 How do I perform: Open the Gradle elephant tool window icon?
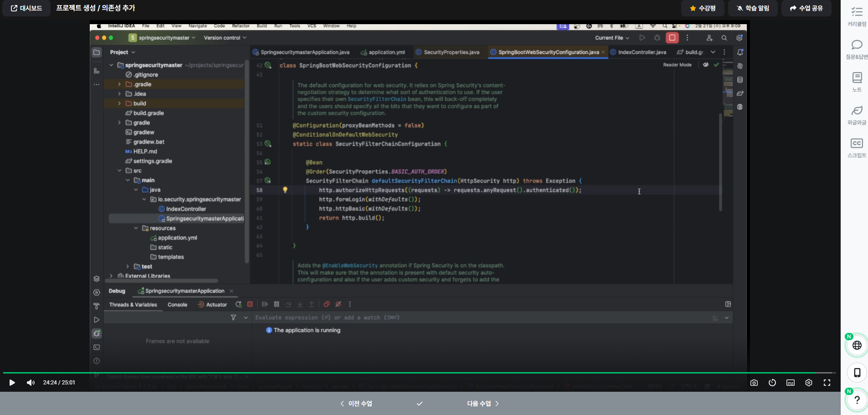[740, 93]
